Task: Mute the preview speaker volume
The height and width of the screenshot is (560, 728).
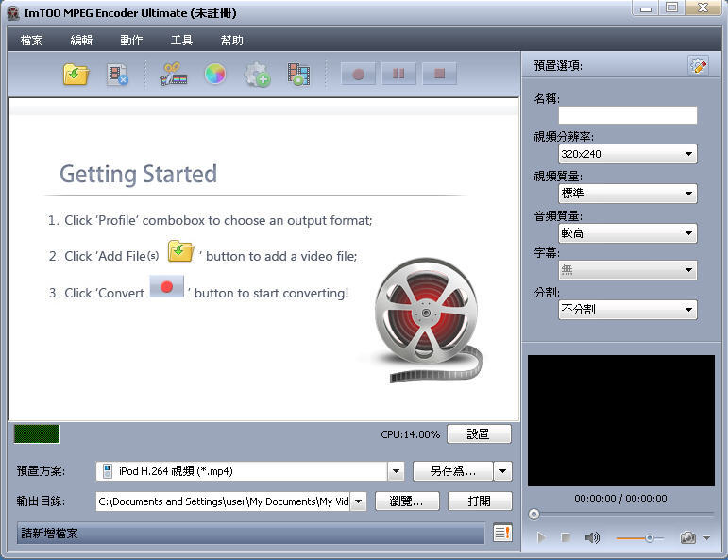Action: 592,537
